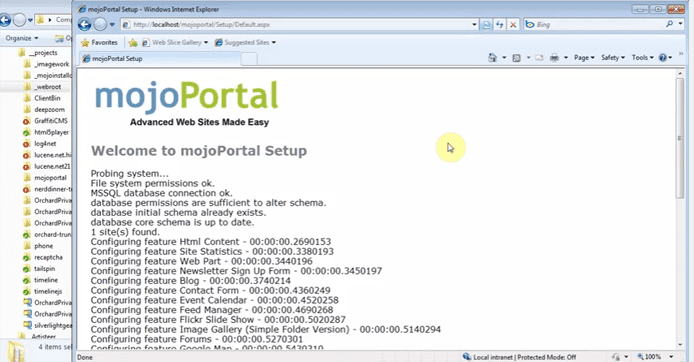The image size is (694, 362).
Task: Go back using the Internet Explorer back arrow
Action: [x=85, y=24]
